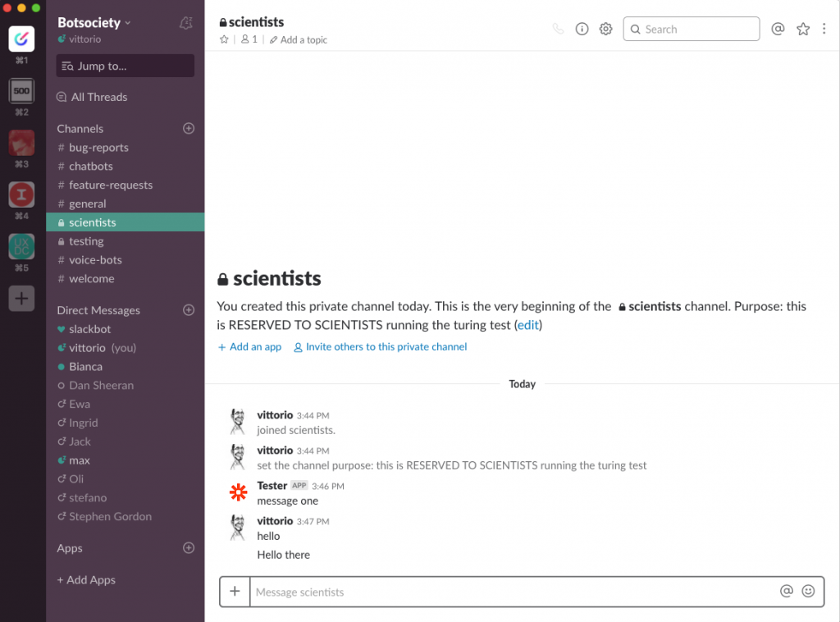Select scientists channel in the sidebar
This screenshot has height=622, width=840.
(126, 222)
